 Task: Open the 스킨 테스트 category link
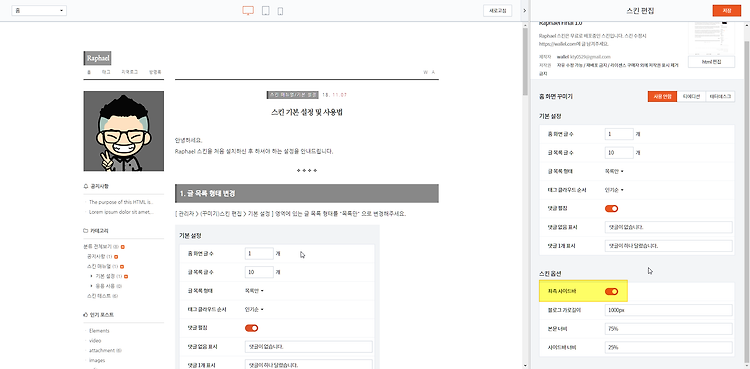coord(99,296)
